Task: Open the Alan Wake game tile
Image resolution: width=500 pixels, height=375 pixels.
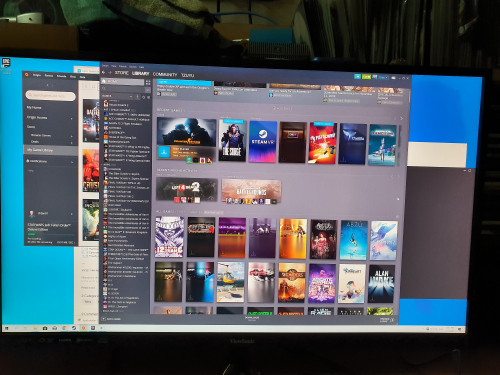Action: [x=381, y=284]
